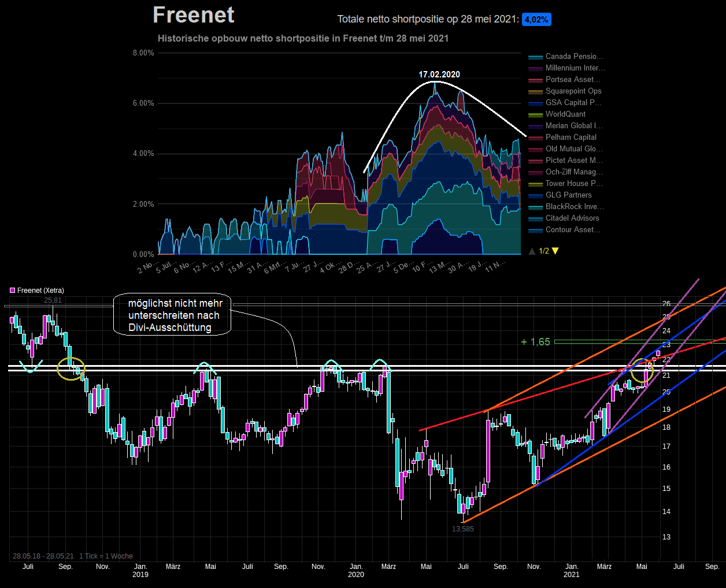
Task: Click the 4,02% blue percentage badge
Action: (x=536, y=19)
